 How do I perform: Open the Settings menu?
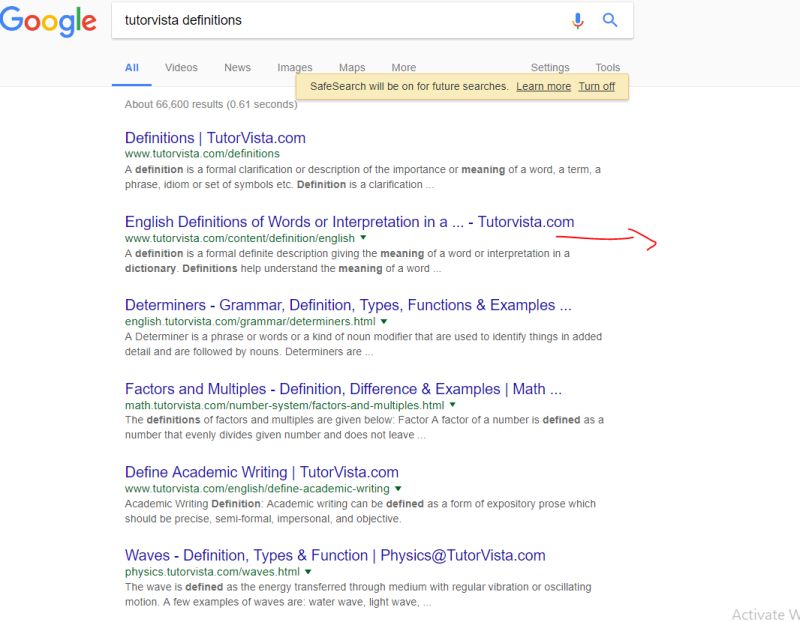[x=550, y=67]
